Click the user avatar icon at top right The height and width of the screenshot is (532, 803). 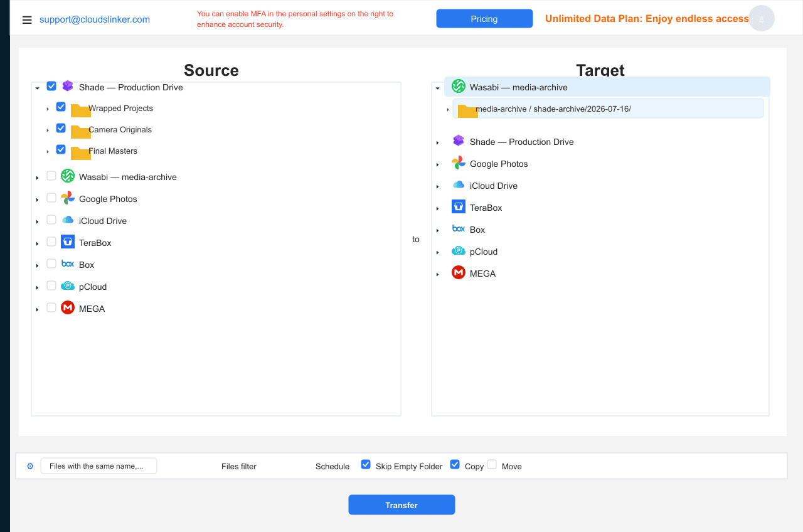[762, 19]
